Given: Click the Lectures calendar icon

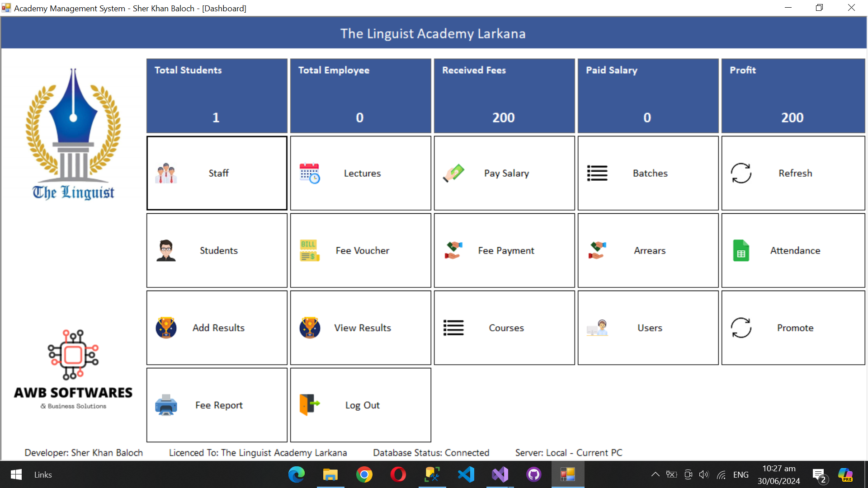Looking at the screenshot, I should click(310, 173).
